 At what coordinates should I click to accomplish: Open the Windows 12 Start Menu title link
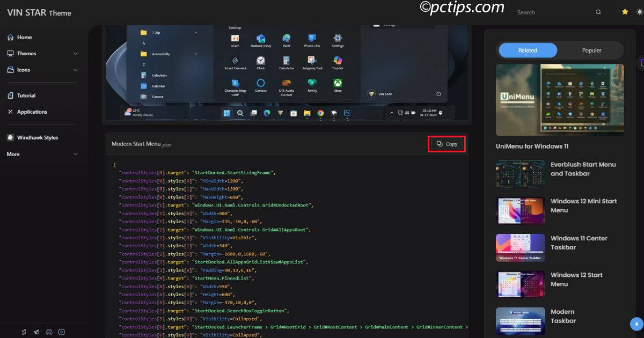576,280
